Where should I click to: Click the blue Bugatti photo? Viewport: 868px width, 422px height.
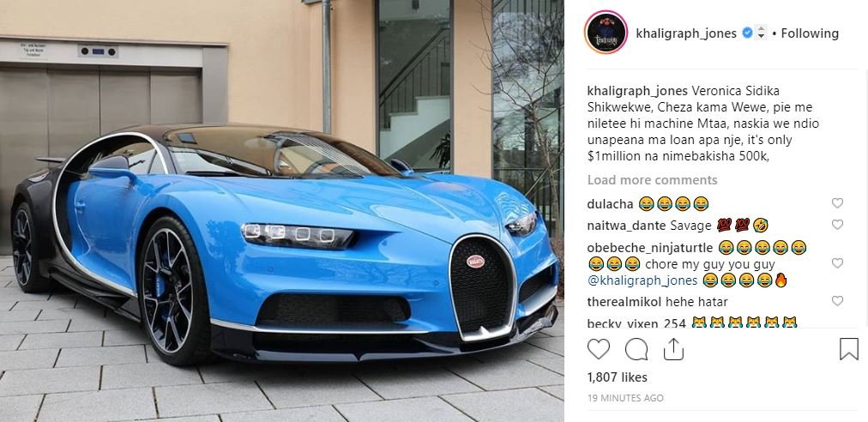click(x=282, y=211)
